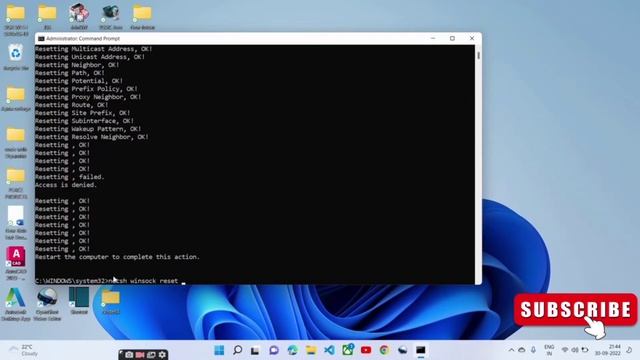640x360 pixels.
Task: Open Autodesk Desktop App shortcut
Action: (16, 304)
